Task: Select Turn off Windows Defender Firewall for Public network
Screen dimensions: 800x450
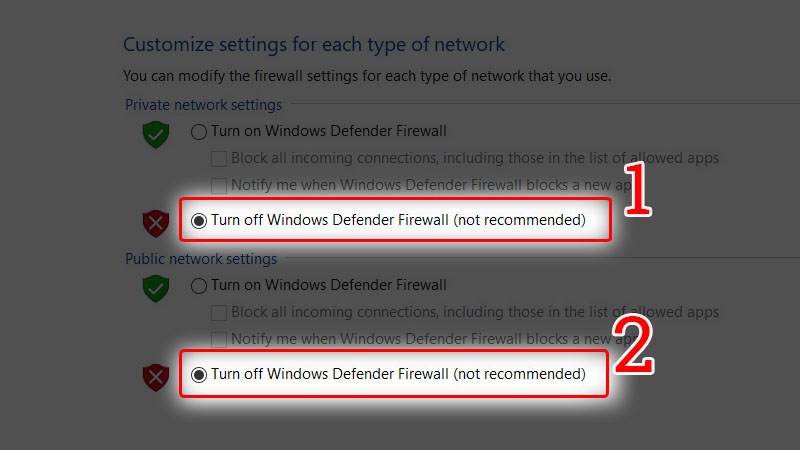Action: pyautogui.click(x=199, y=375)
